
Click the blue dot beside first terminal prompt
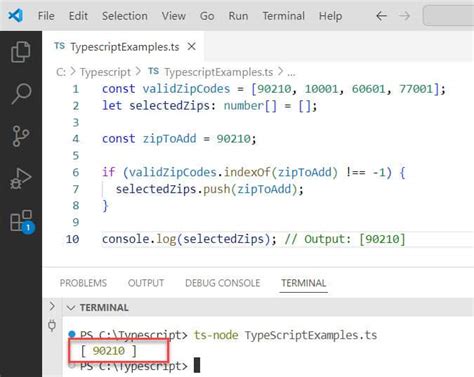point(72,334)
